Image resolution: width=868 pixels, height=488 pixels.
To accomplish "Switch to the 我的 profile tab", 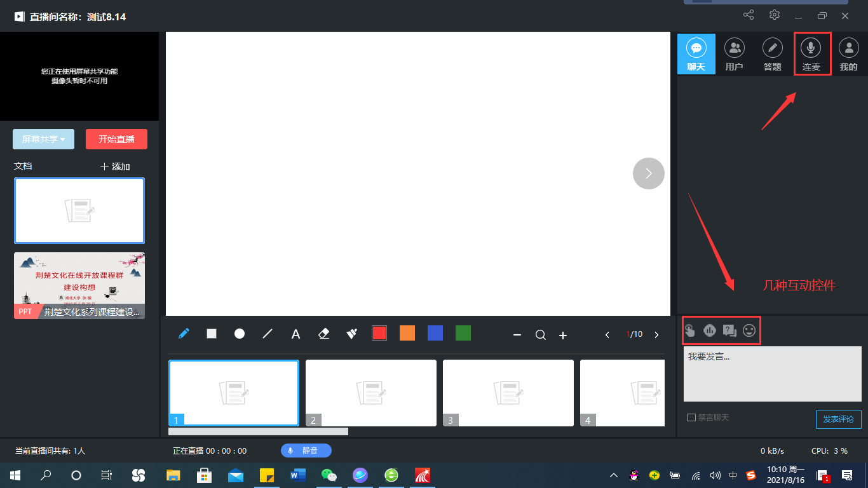I will tap(849, 55).
